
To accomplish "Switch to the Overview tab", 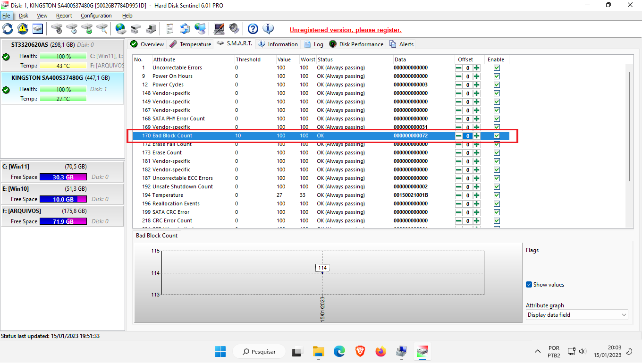I will [x=147, y=44].
